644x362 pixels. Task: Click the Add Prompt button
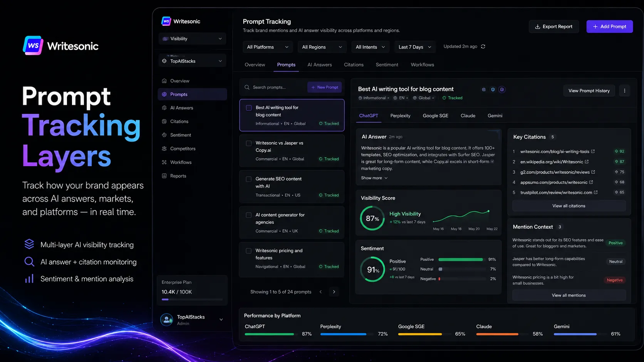(x=609, y=27)
